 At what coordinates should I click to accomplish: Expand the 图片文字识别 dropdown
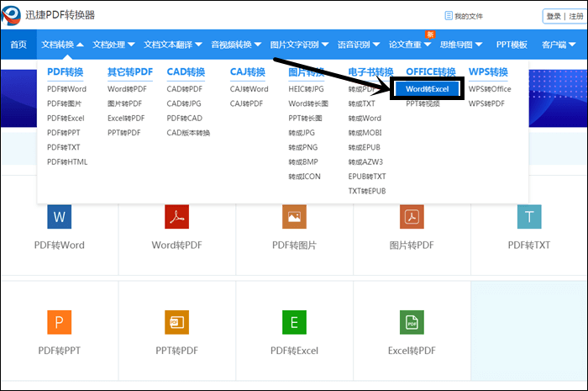coord(300,45)
